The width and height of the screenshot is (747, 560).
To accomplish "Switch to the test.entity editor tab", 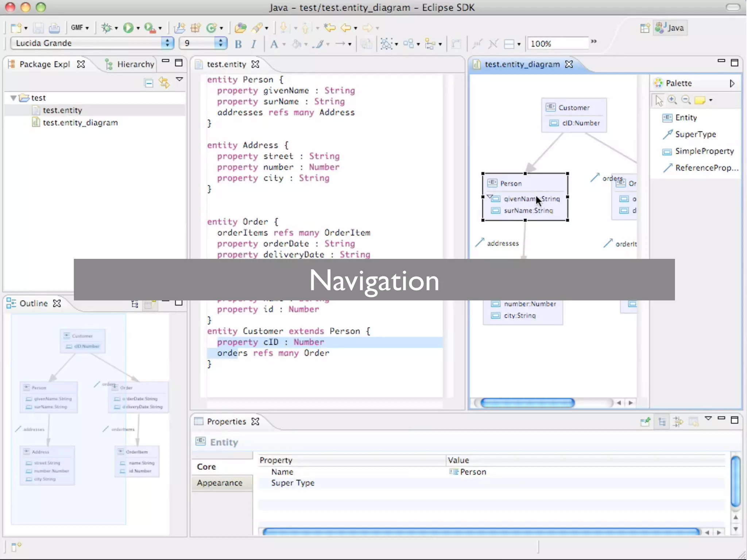I will click(x=226, y=64).
